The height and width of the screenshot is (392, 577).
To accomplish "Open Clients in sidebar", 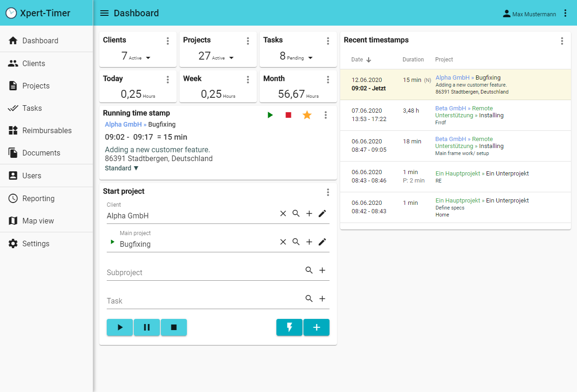I will (47, 63).
